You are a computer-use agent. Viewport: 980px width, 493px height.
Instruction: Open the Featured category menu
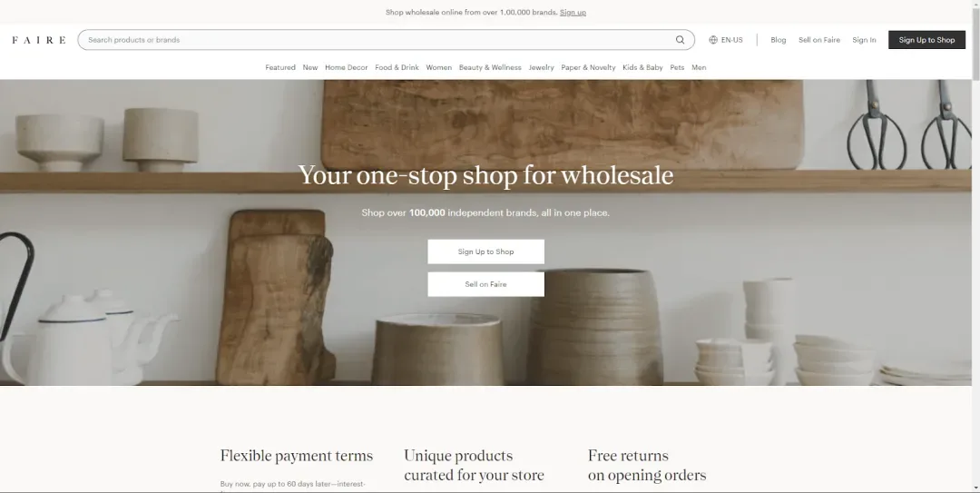pos(280,67)
